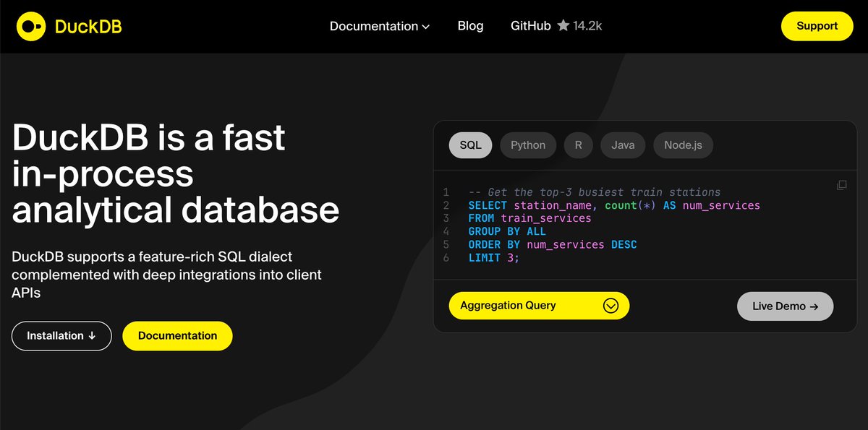Open the Live Demo button
Screen dimensions: 868x430
tap(785, 306)
